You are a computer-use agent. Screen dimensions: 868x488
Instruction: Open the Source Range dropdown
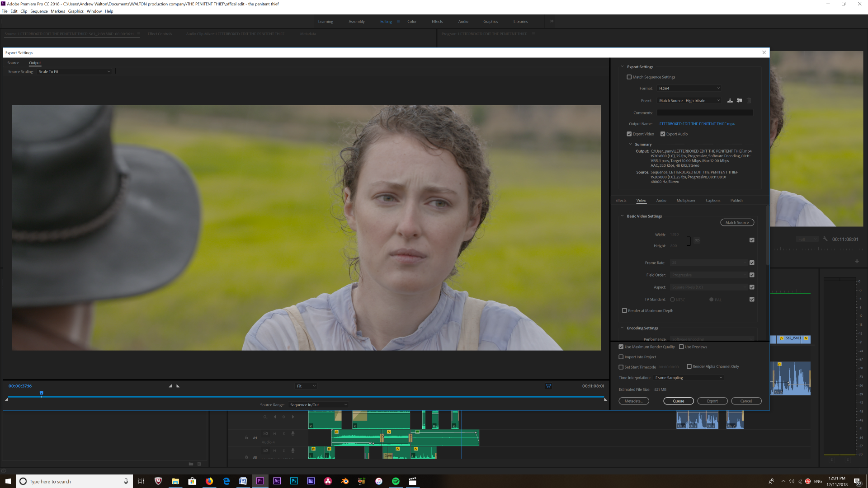pyautogui.click(x=318, y=404)
